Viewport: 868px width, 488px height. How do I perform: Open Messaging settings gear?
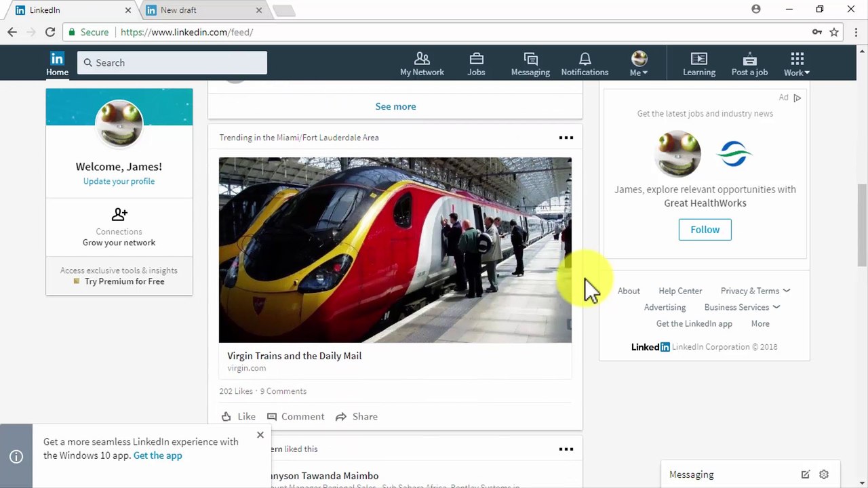[824, 474]
